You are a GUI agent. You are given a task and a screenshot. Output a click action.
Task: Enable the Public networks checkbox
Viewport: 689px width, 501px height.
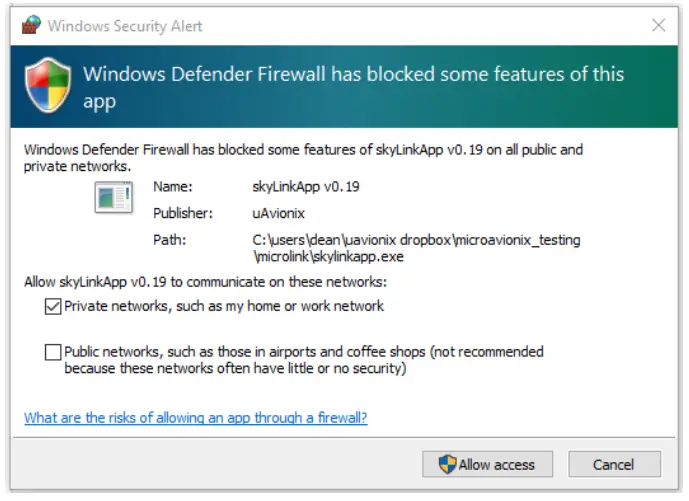53,352
